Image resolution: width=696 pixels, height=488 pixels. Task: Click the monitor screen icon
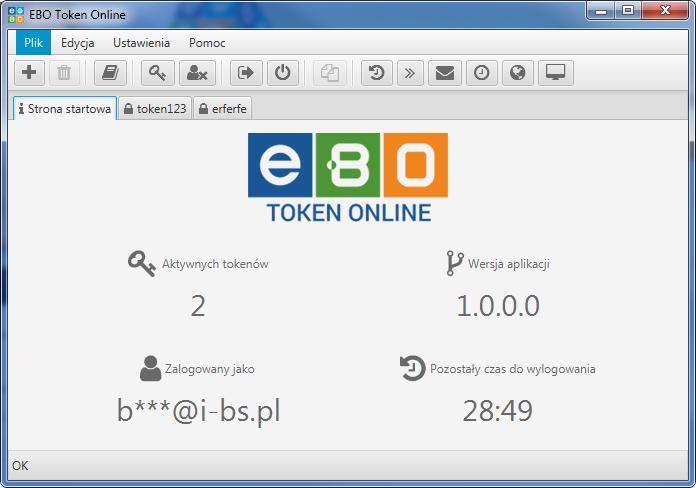[556, 72]
